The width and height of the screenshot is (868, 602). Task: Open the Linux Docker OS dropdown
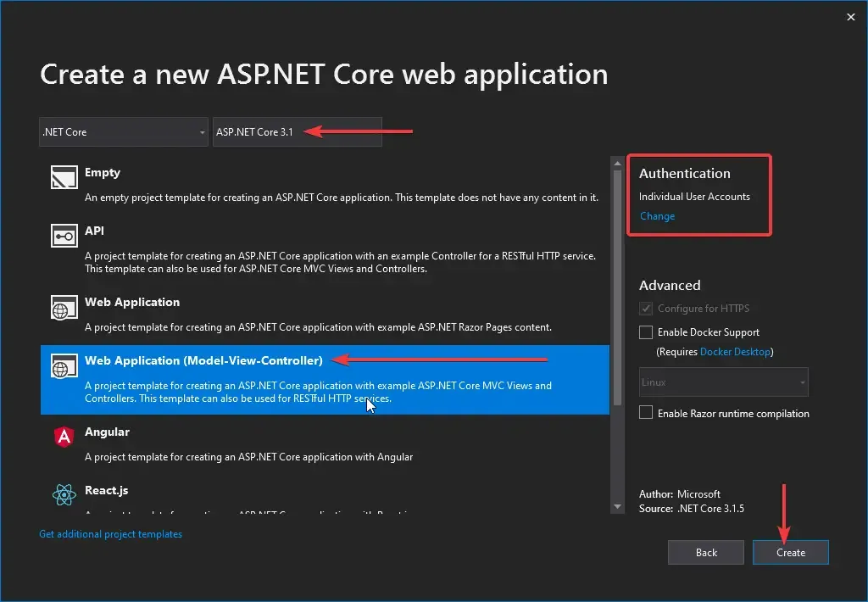tap(723, 382)
